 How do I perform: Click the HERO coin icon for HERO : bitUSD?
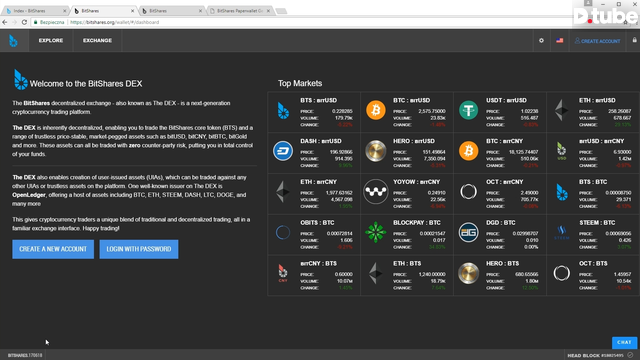tap(376, 151)
